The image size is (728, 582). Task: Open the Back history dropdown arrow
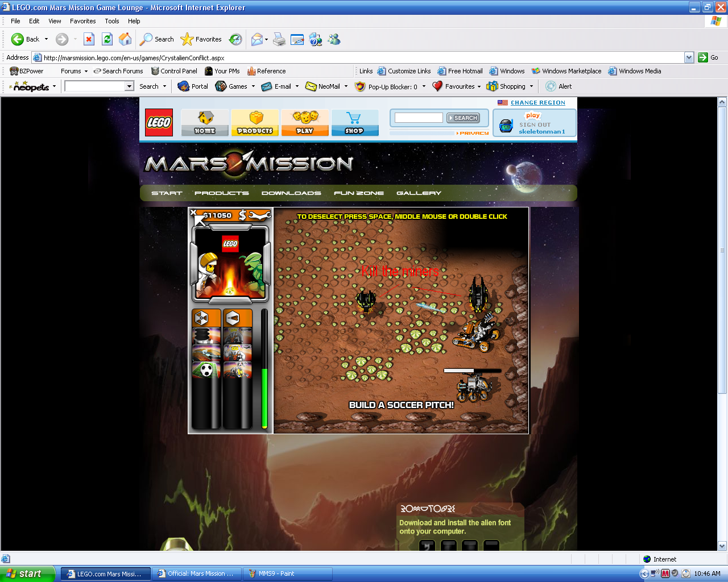point(47,39)
